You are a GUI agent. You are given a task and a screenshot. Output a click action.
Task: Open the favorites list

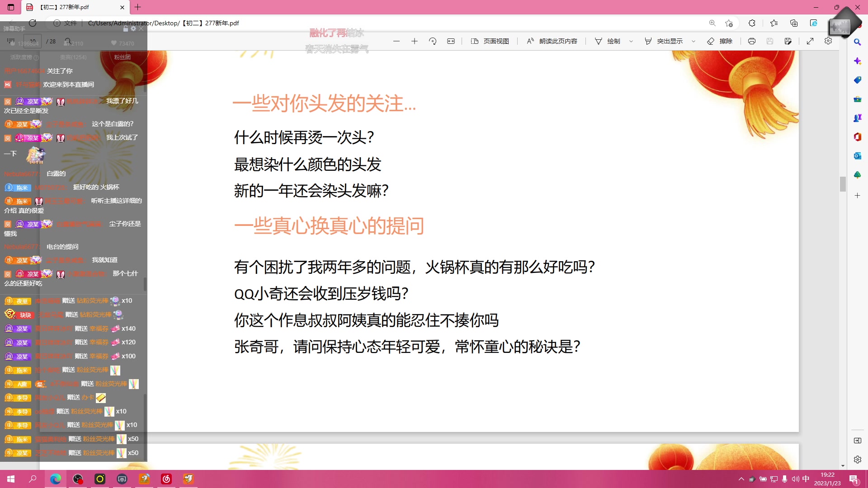[774, 23]
